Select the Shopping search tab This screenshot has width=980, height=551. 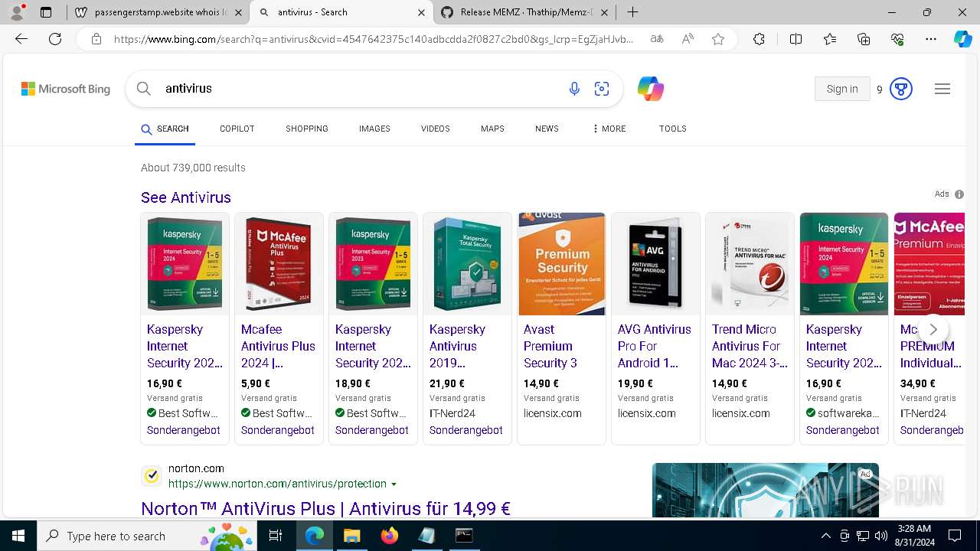(307, 129)
